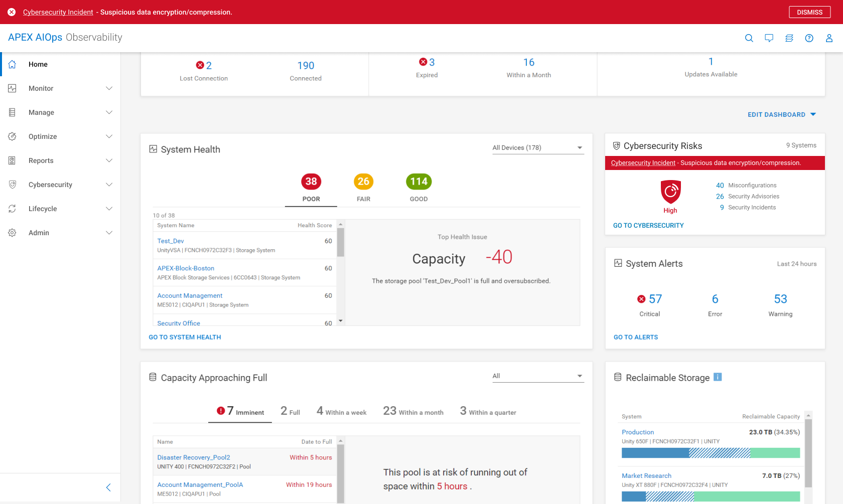This screenshot has height=504, width=843.
Task: Click the Production reclaimable capacity bar
Action: [x=711, y=453]
